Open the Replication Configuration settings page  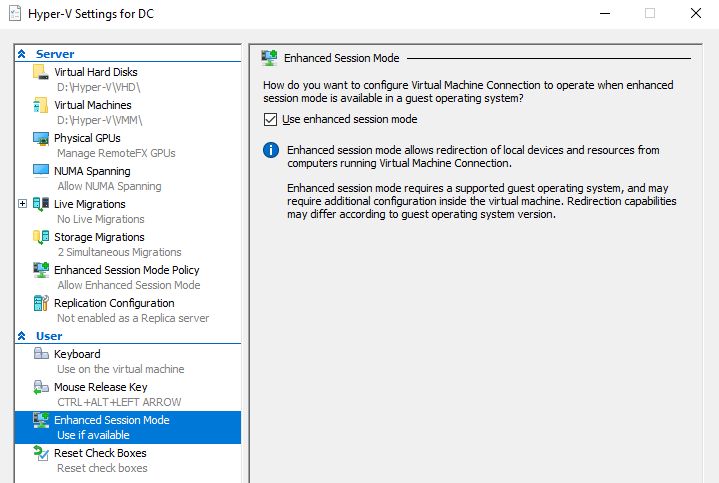[x=114, y=303]
